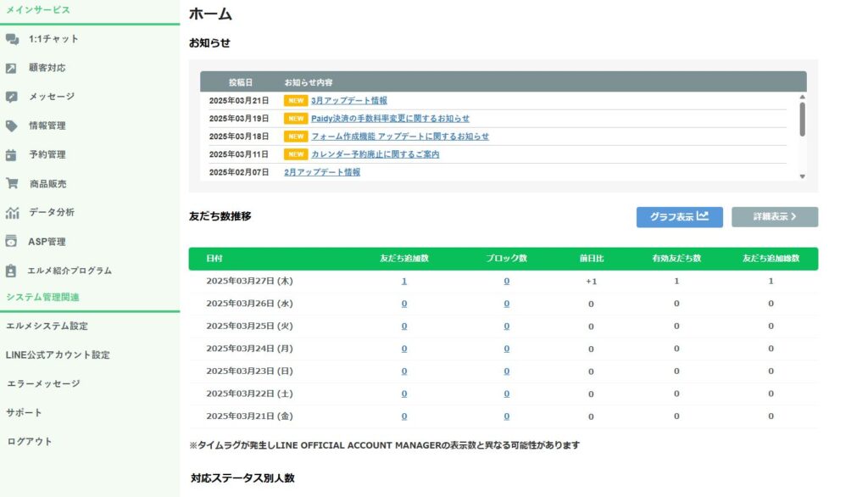Click the メッセージ sidebar icon

(12, 97)
